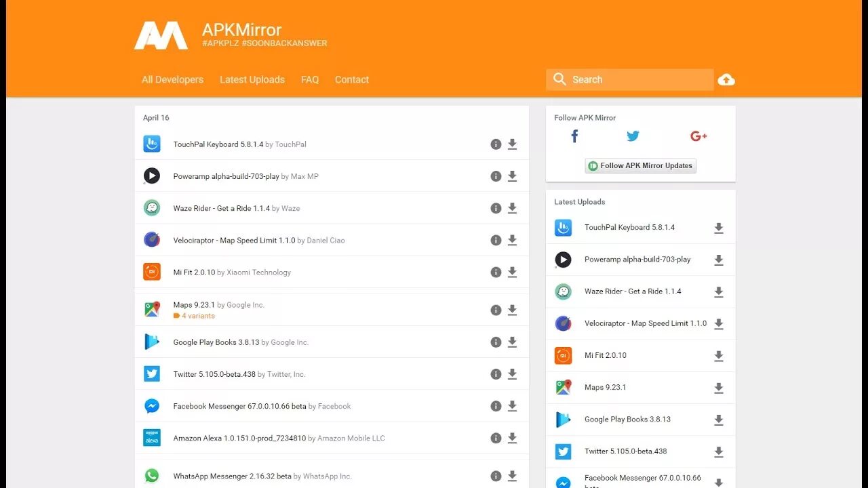Open Google Play Books 3.8.13 sidebar link
The image size is (868, 488).
(628, 420)
